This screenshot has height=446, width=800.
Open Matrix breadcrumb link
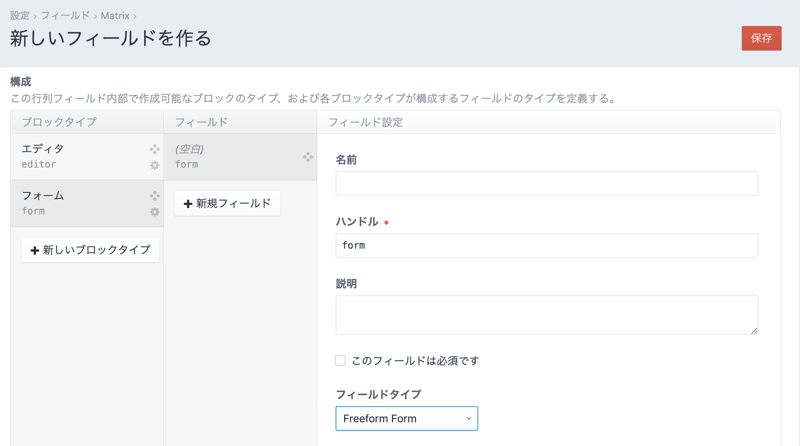(x=114, y=16)
